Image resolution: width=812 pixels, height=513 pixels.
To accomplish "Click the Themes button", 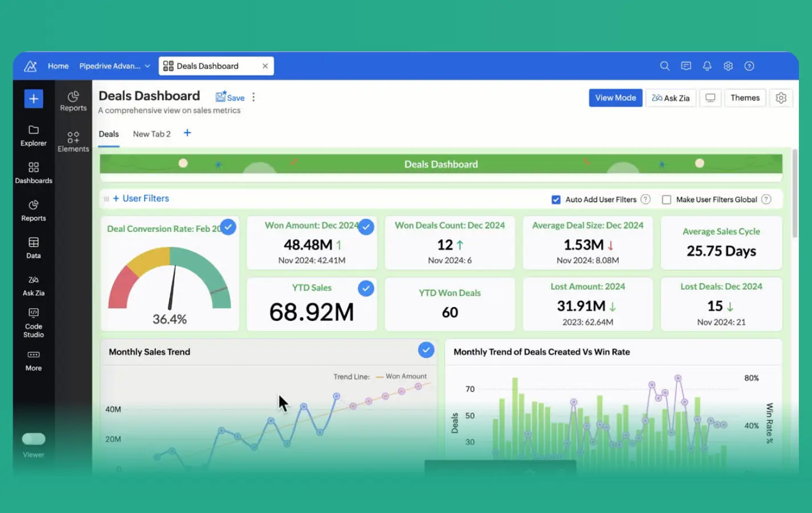I will (745, 98).
